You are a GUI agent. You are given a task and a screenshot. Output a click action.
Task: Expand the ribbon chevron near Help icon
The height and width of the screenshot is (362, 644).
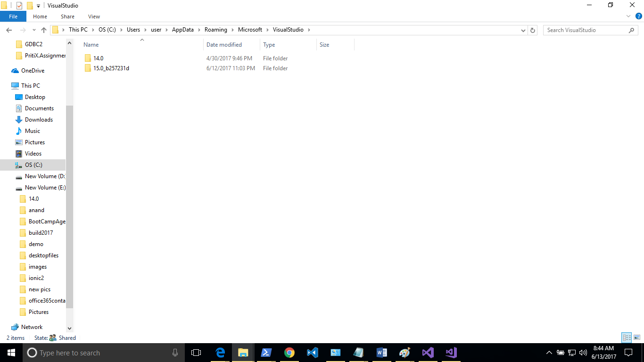(x=628, y=16)
